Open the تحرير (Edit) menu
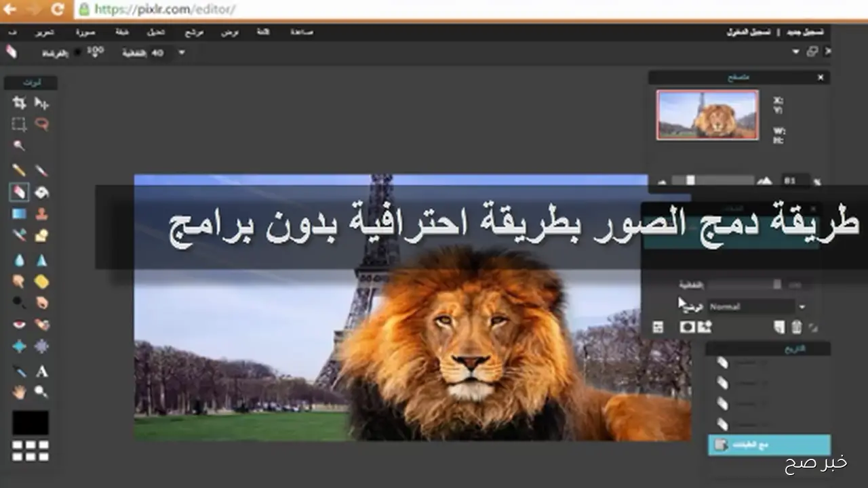This screenshot has height=488, width=868. point(43,32)
